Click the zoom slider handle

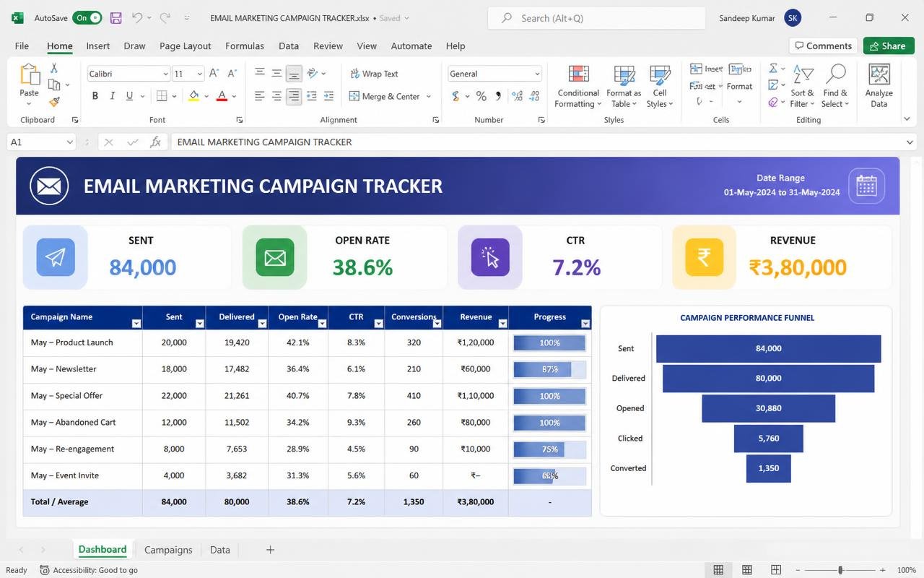coord(840,570)
